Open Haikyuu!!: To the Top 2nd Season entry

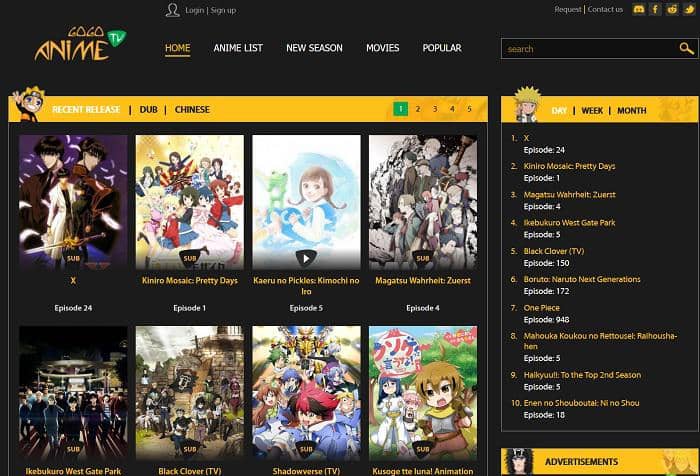pos(582,375)
